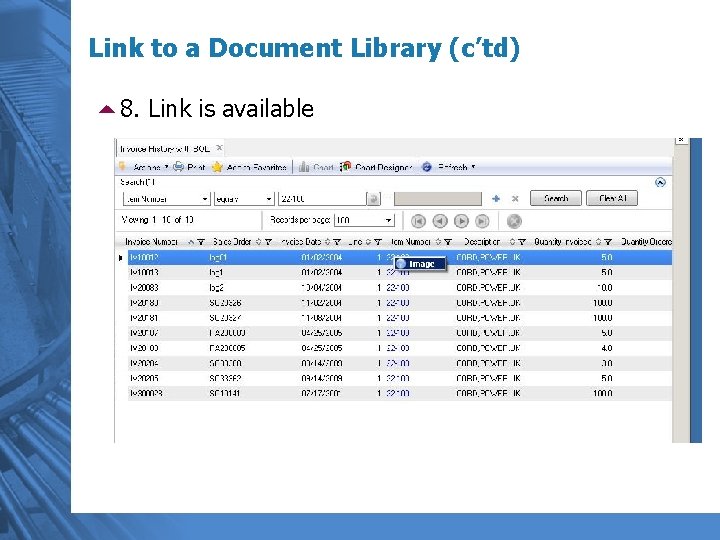
Task: Click the 10/04/2004 invoice date cell
Action: (321, 288)
